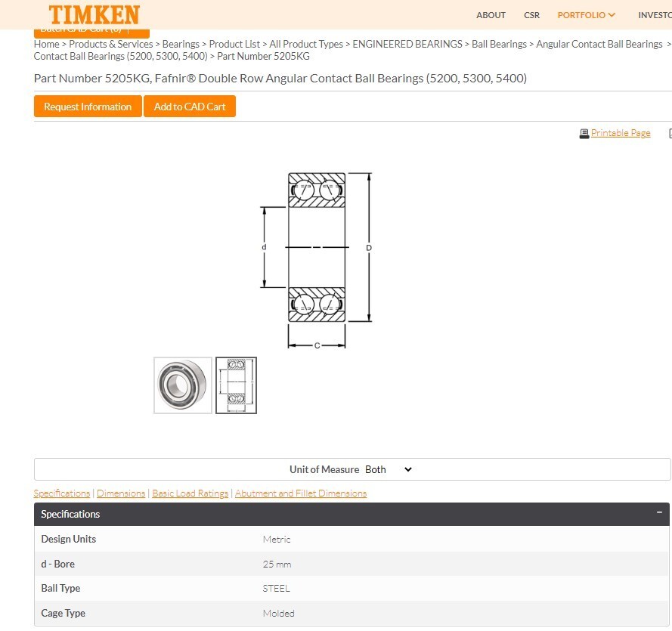This screenshot has height=631, width=672.
Task: Click the large bearing cross-section diagram
Action: (x=317, y=260)
